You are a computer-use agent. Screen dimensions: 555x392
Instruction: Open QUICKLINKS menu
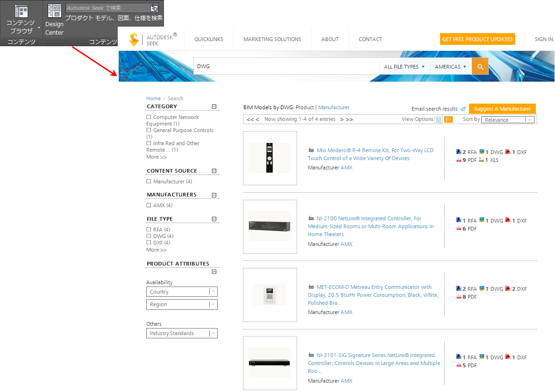point(209,39)
